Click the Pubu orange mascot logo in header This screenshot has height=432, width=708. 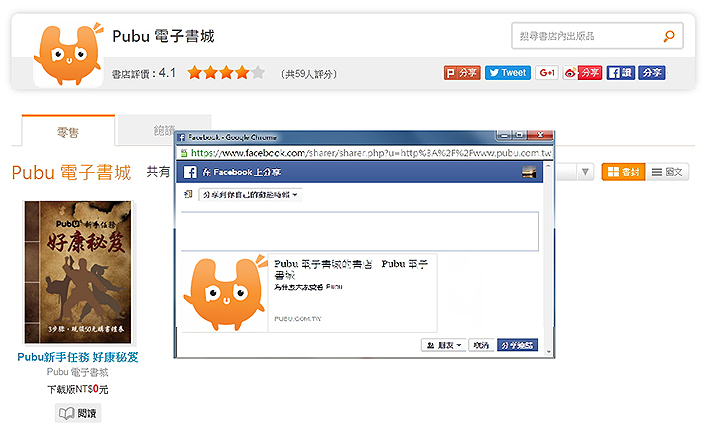68,54
